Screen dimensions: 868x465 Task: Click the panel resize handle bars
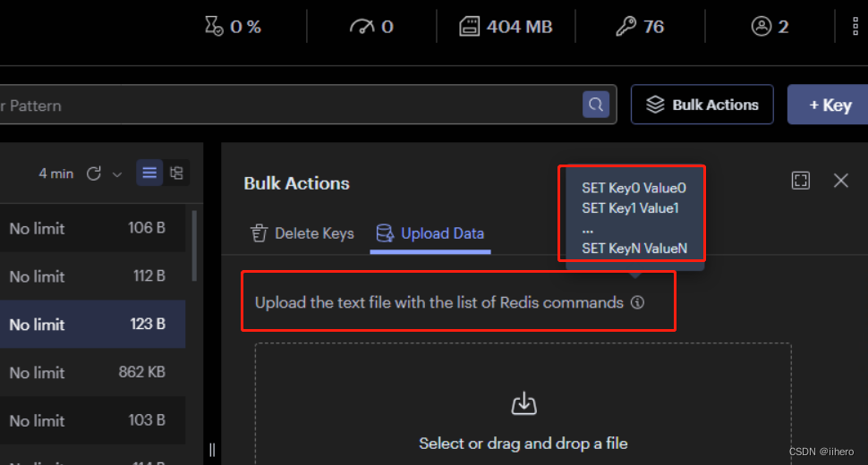click(212, 450)
